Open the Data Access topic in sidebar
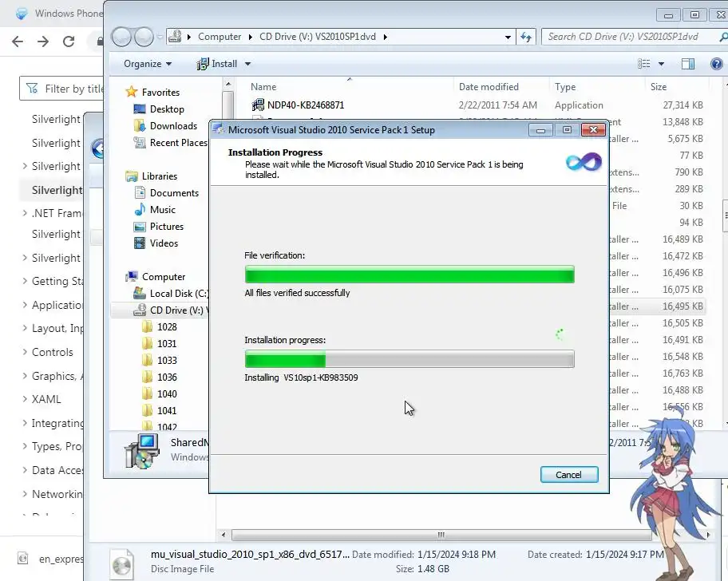Screen dimensions: 728x581 tap(57, 470)
